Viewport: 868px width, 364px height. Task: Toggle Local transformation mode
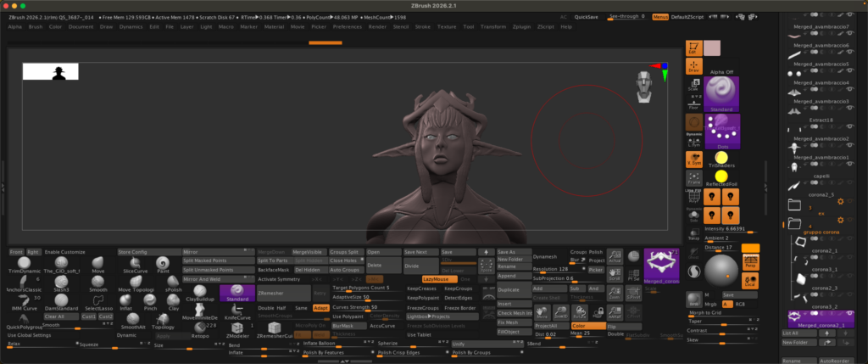point(750,280)
